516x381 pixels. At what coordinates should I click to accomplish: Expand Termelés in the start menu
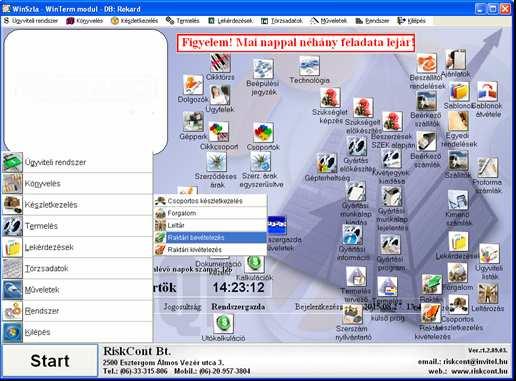(x=77, y=226)
